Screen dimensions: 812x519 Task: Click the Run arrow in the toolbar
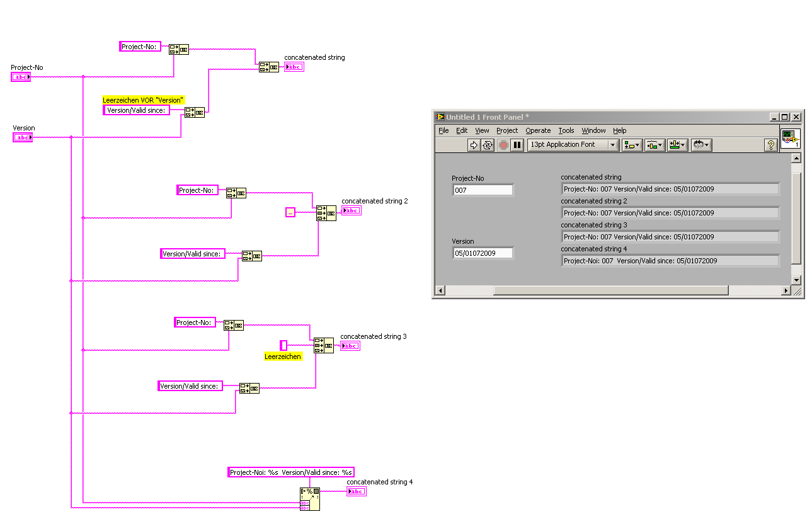[474, 145]
